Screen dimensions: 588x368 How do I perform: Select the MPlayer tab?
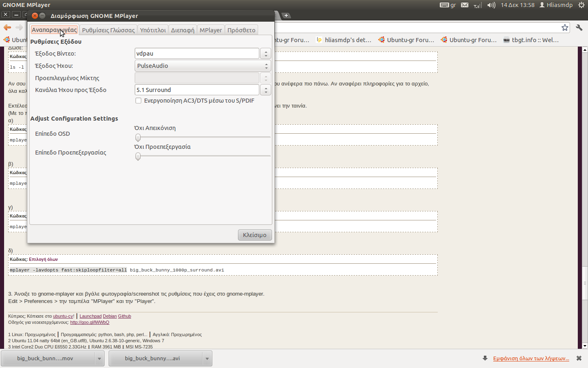pos(211,30)
